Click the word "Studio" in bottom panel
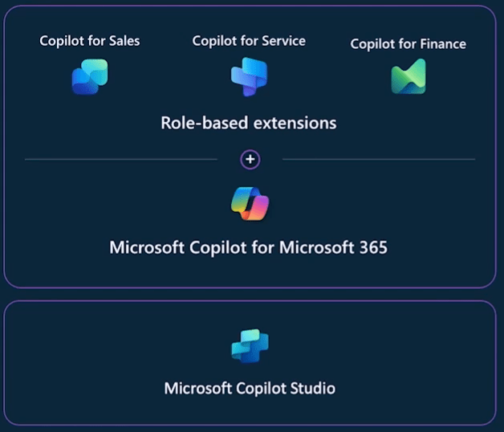Image resolution: width=504 pixels, height=432 pixels. [312, 388]
